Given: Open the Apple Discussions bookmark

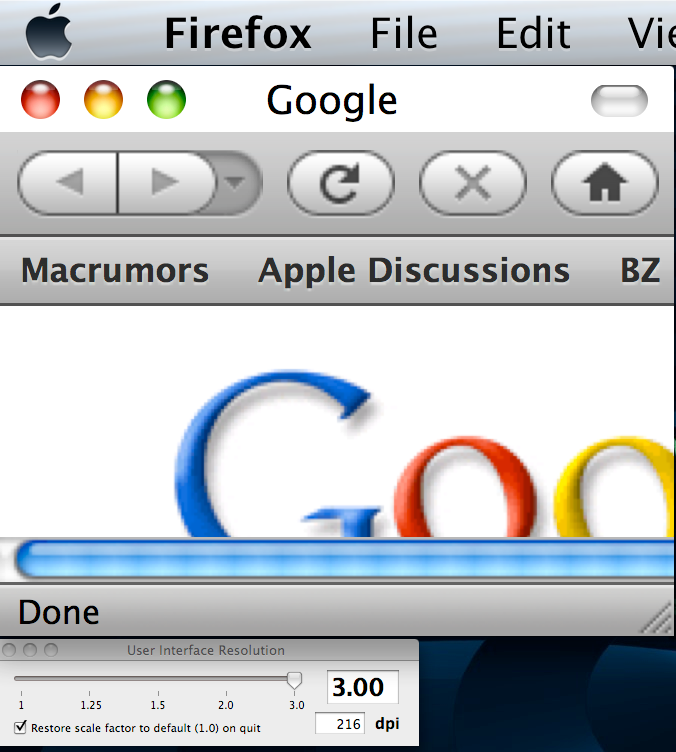Looking at the screenshot, I should coord(414,271).
